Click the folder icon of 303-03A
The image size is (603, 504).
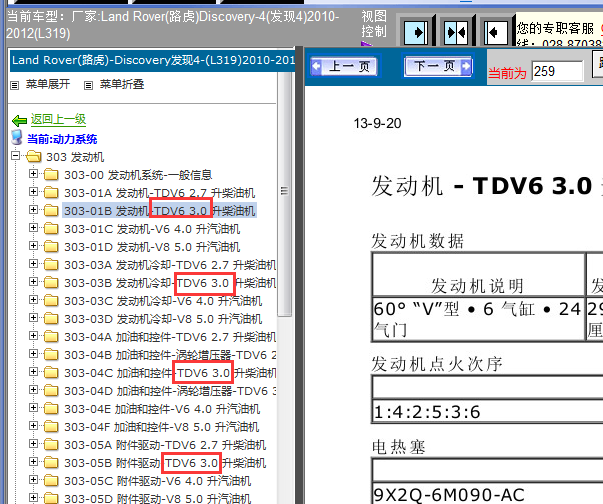pos(51,264)
